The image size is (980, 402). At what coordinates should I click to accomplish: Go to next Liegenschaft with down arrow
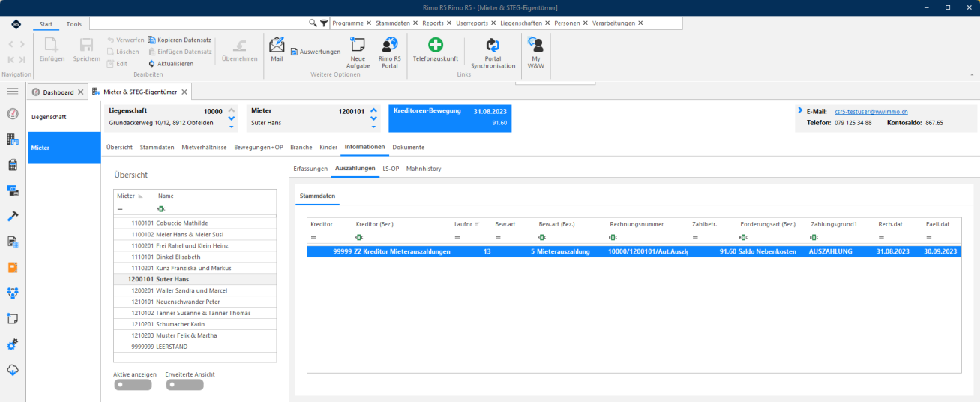231,118
